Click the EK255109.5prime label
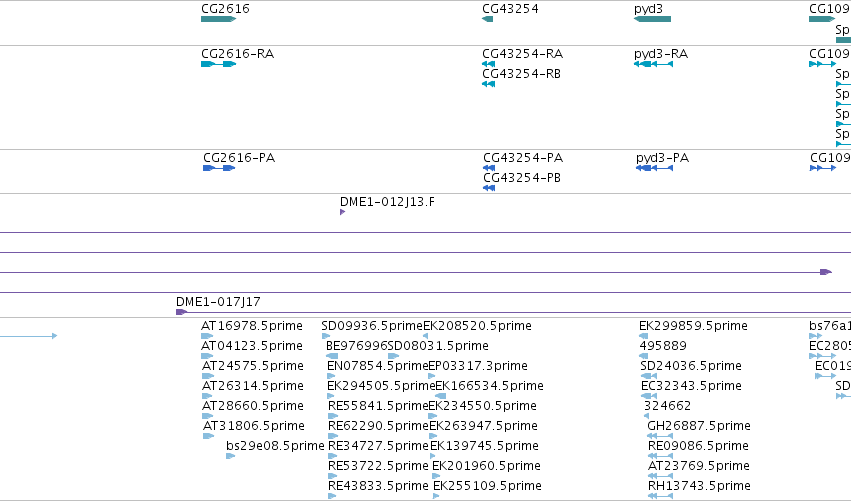Viewport: 851px width, 501px height. (x=487, y=486)
